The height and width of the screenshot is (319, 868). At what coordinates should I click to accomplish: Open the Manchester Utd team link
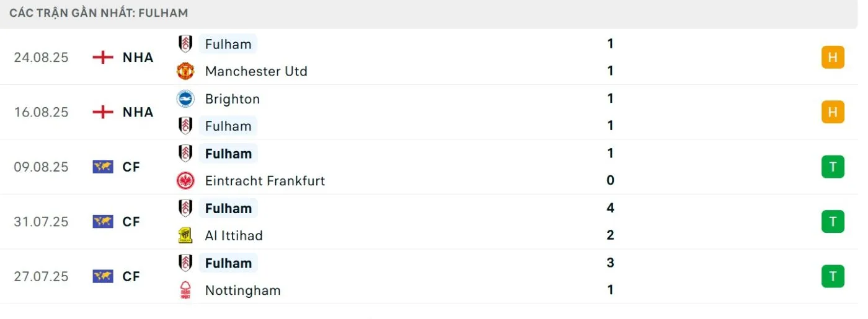(256, 71)
